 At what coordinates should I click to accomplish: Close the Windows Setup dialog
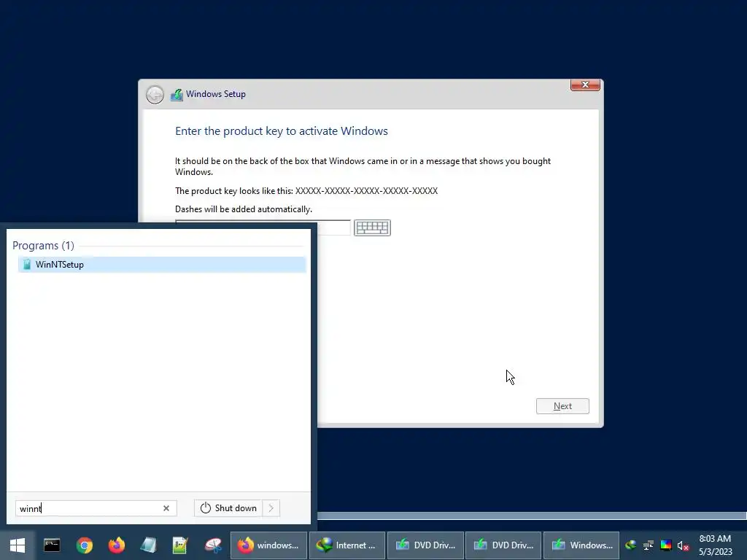pyautogui.click(x=585, y=85)
